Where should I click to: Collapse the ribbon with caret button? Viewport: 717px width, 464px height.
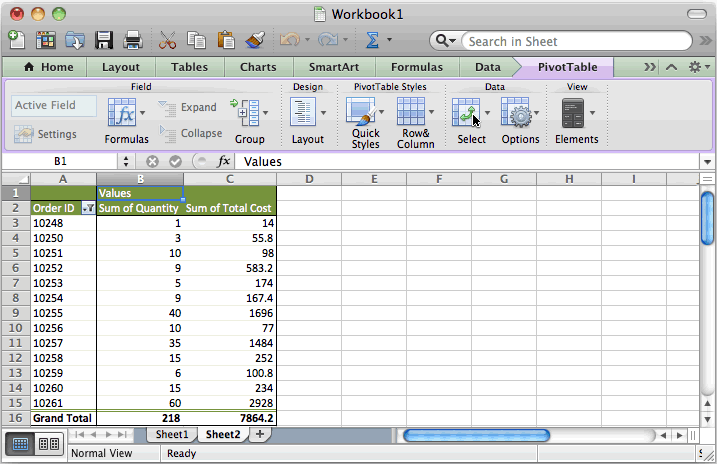tap(671, 68)
